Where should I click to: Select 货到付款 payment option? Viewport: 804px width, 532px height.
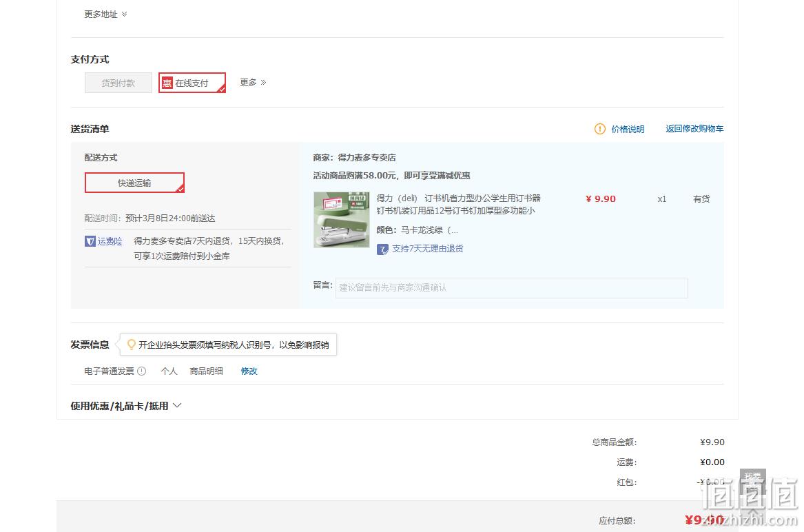(x=118, y=83)
